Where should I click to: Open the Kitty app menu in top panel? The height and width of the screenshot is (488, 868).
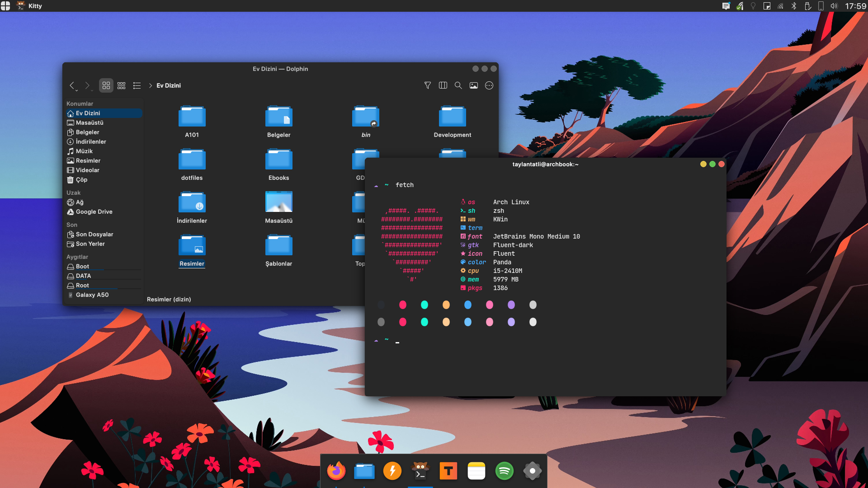point(30,6)
